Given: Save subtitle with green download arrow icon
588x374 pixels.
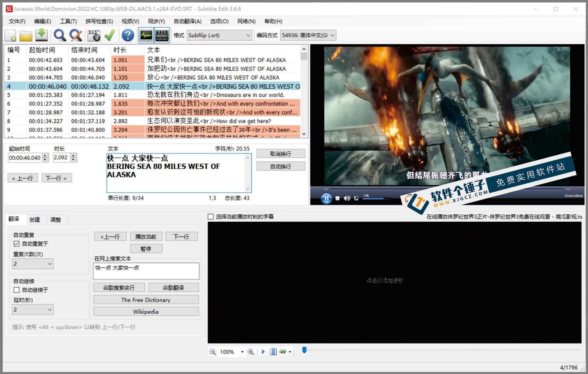Looking at the screenshot, I should pos(42,35).
